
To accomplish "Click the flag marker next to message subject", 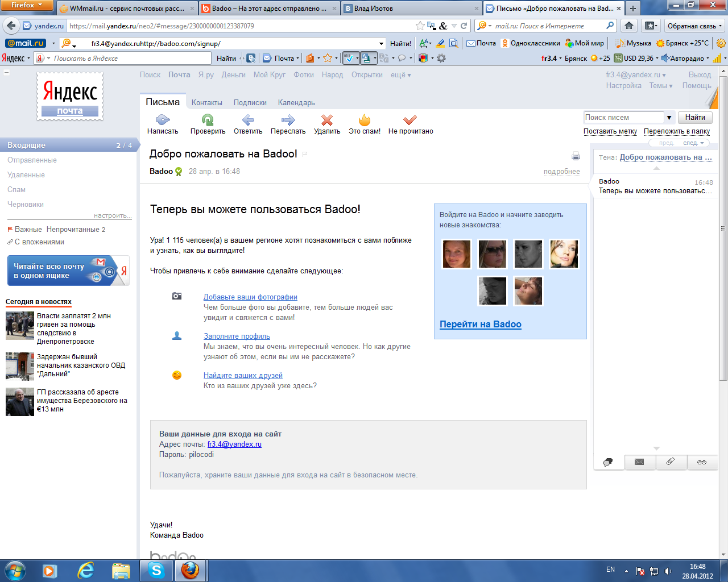I will point(305,154).
